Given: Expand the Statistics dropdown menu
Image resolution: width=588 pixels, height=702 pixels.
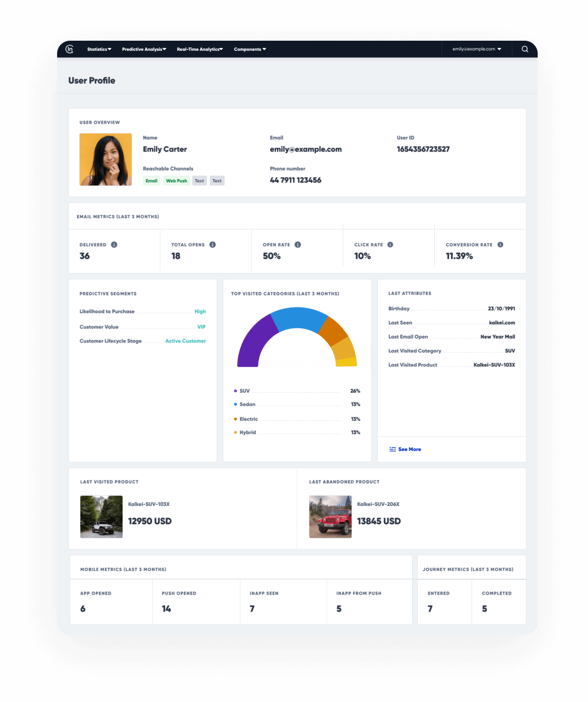Looking at the screenshot, I should point(99,49).
